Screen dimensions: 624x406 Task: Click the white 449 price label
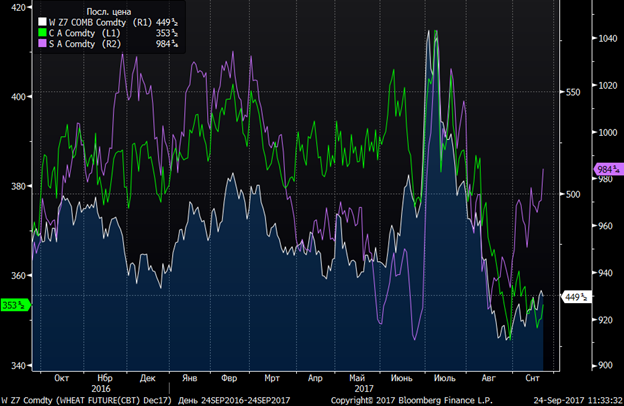coord(576,297)
